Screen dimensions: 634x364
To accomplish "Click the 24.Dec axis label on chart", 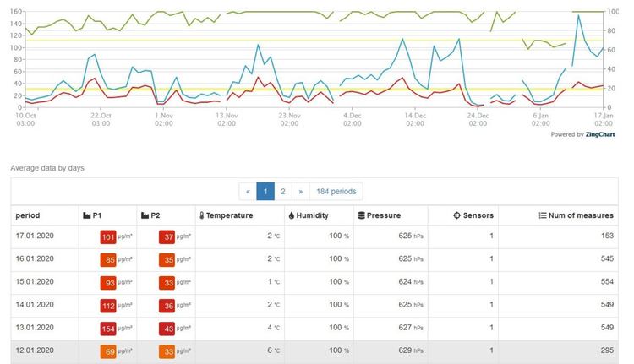I will point(478,120).
